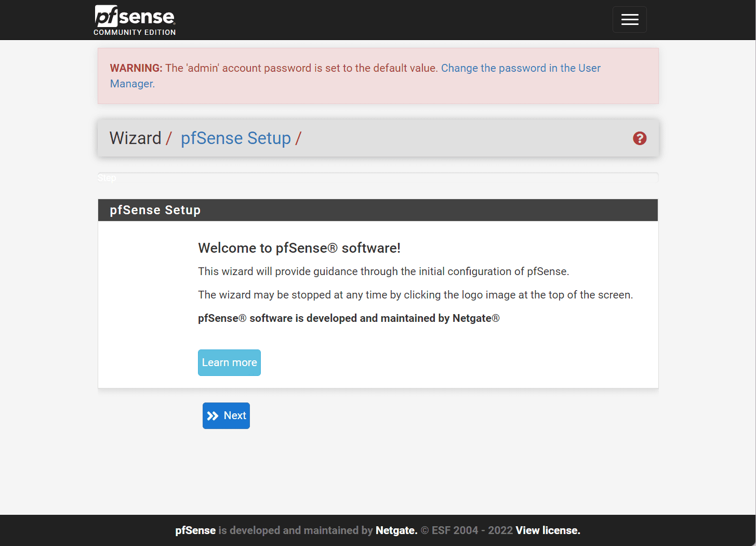756x546 pixels.
Task: Open the pfSense link in the footer
Action: (x=195, y=530)
